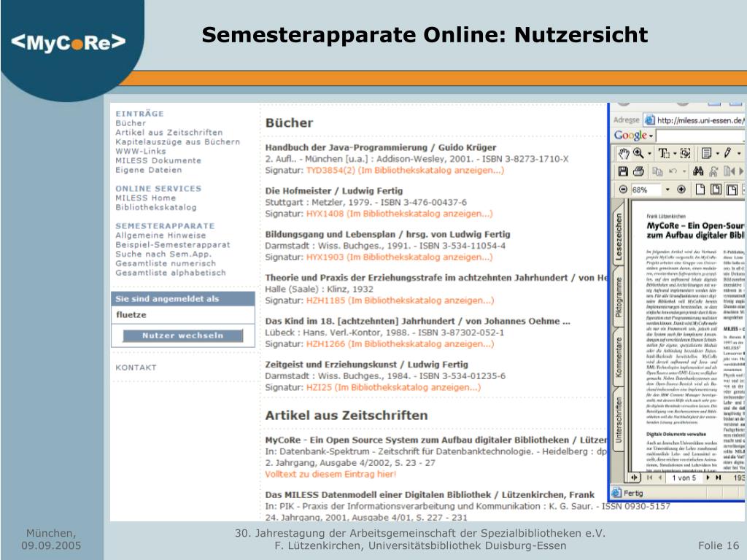Open the Text Select tool dropdown arrow
747x560 pixels.
point(675,153)
